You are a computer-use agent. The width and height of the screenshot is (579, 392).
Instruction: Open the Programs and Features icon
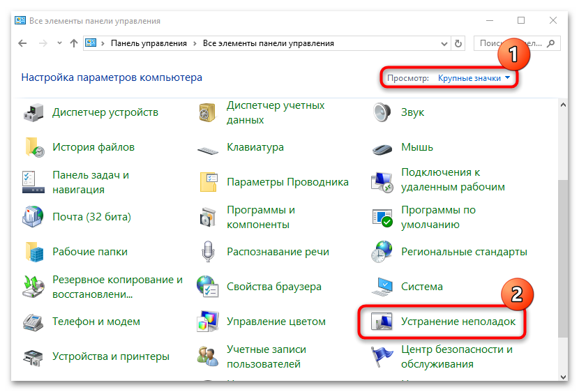point(207,218)
